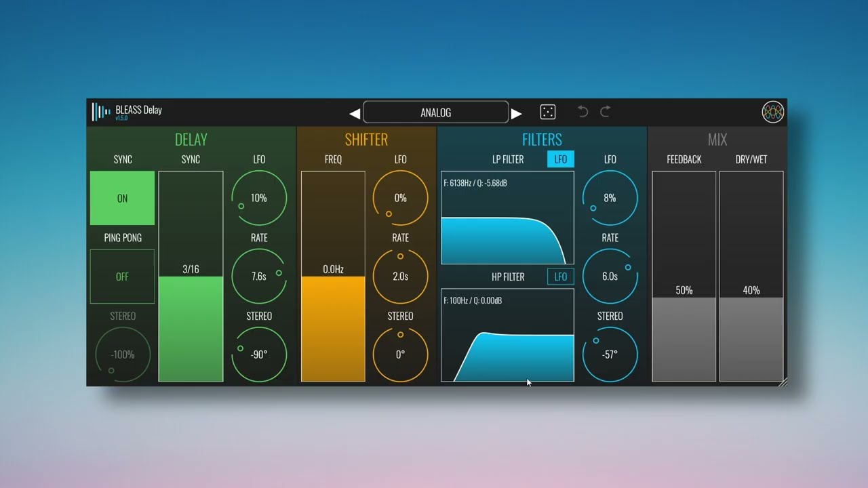This screenshot has height=488, width=868.
Task: Click the DRY/WET 40% slider
Action: tap(751, 277)
